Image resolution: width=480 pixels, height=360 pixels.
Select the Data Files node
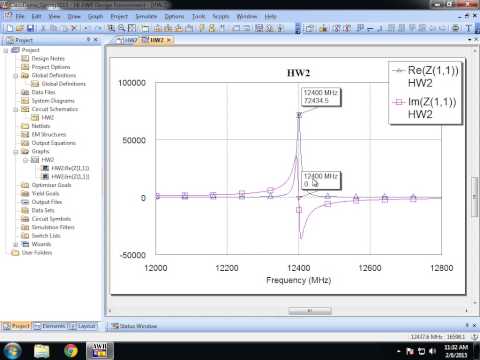point(43,92)
